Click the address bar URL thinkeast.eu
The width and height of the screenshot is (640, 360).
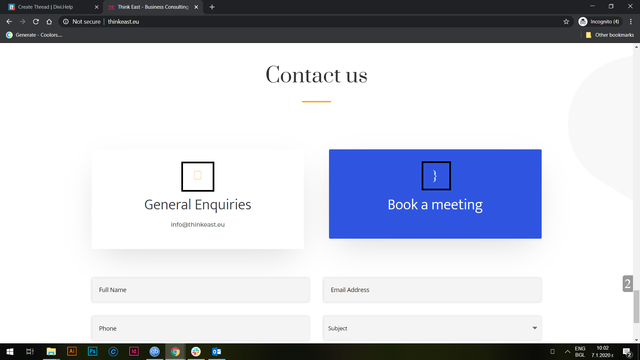point(123,22)
